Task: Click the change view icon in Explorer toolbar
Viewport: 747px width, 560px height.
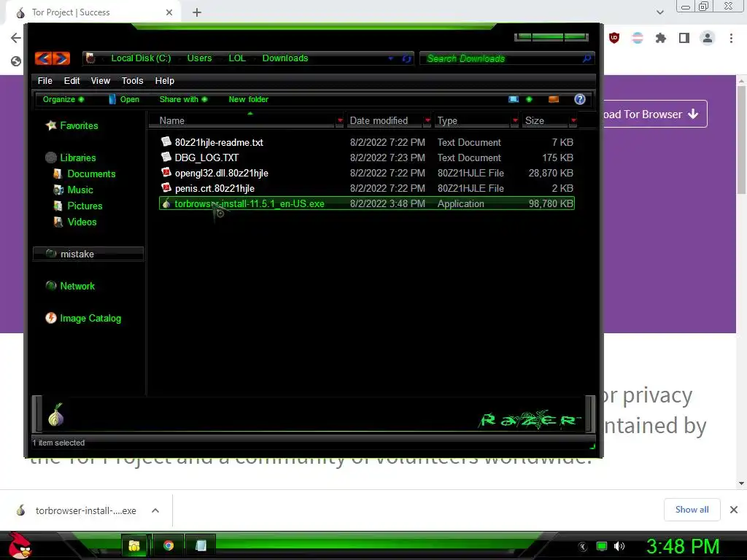Action: click(x=514, y=99)
